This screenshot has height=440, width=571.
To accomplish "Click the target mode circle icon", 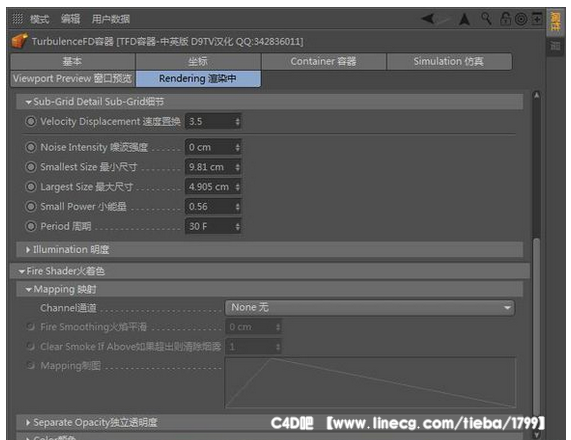I will [521, 19].
